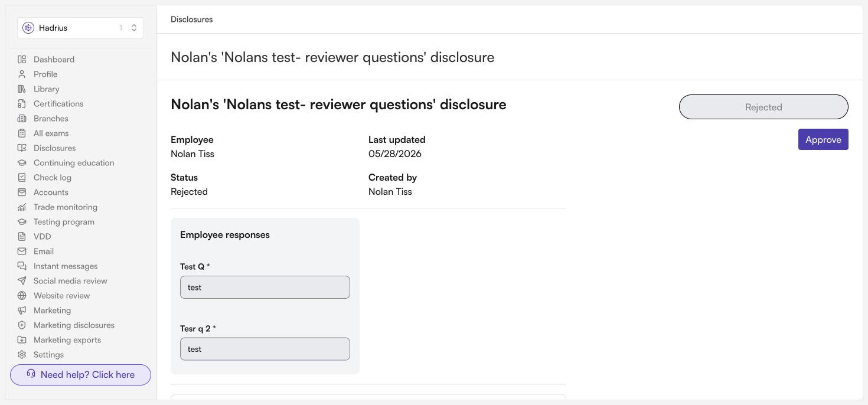The width and height of the screenshot is (868, 405).
Task: Click the Settings gear icon
Action: pyautogui.click(x=22, y=354)
